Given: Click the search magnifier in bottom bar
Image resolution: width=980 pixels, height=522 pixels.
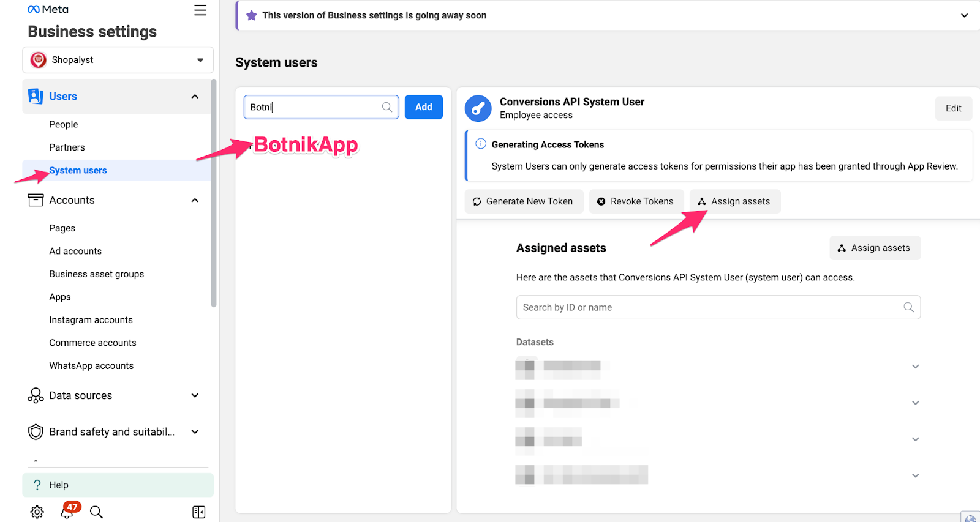Looking at the screenshot, I should pyautogui.click(x=96, y=512).
